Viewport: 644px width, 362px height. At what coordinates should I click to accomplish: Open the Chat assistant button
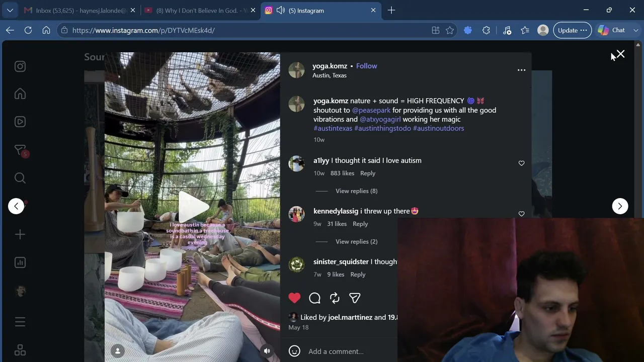[x=612, y=30]
